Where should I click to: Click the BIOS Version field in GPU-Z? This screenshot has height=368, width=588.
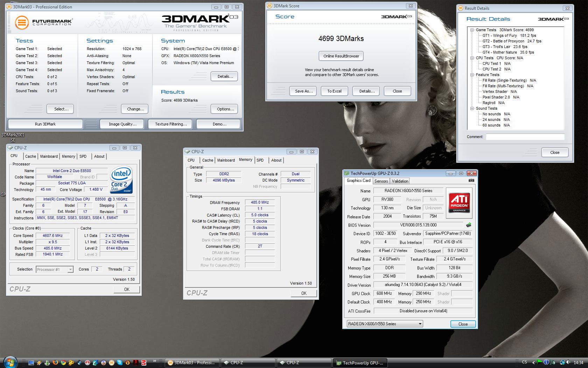[418, 225]
